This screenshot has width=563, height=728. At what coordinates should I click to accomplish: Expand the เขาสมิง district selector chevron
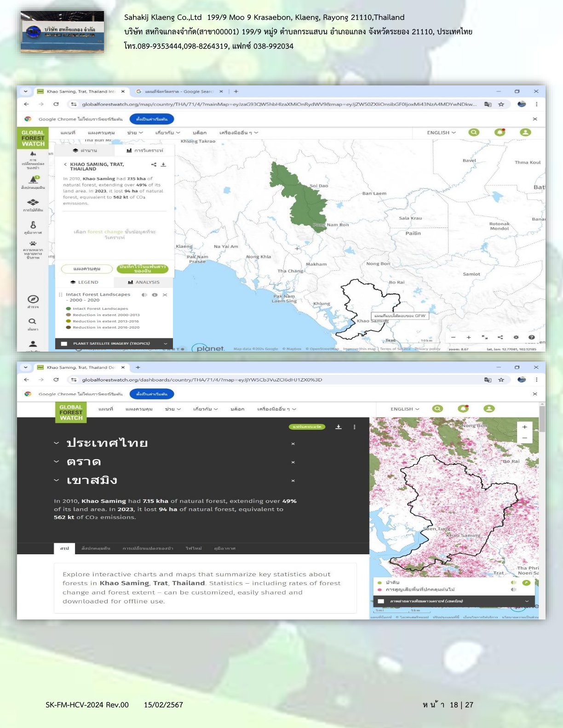tap(57, 480)
